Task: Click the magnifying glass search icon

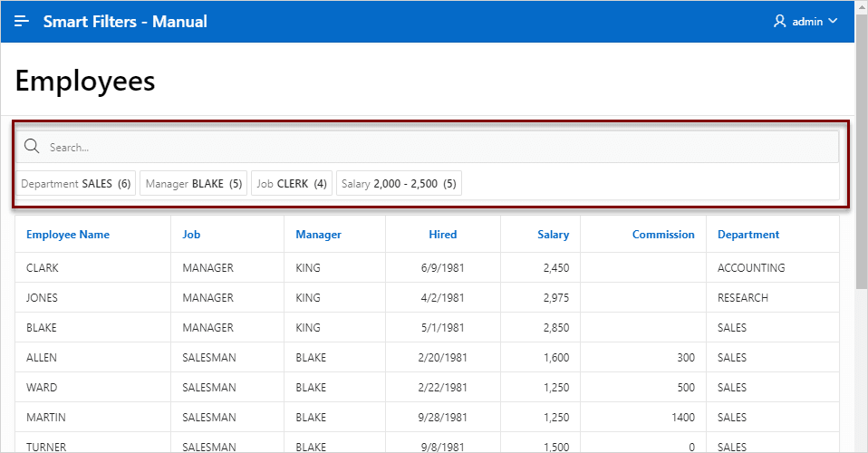Action: (x=32, y=146)
